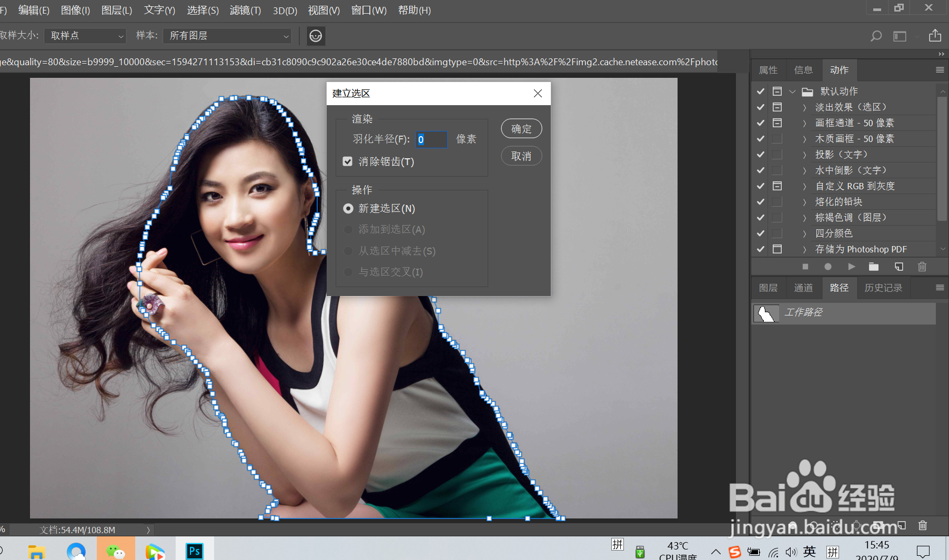Uncheck the 消除锯齿(T) checkbox
The width and height of the screenshot is (949, 560).
click(347, 161)
